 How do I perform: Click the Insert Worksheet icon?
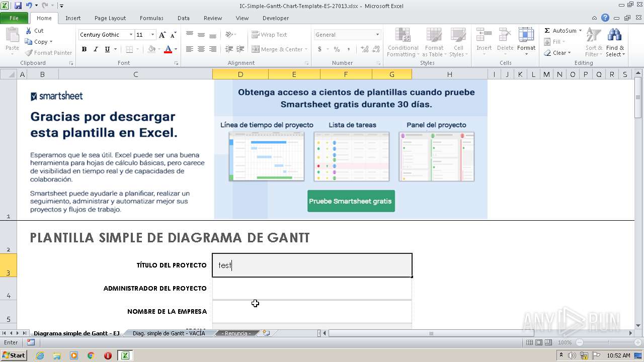[x=267, y=333]
